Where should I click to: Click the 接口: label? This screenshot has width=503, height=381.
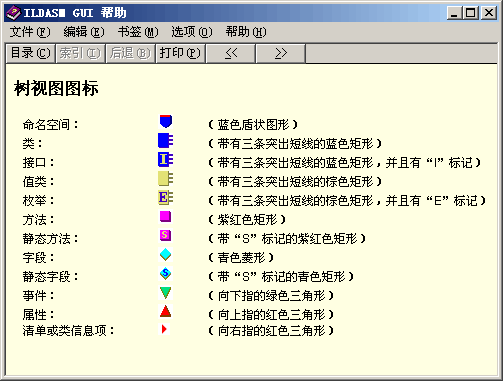(38, 163)
